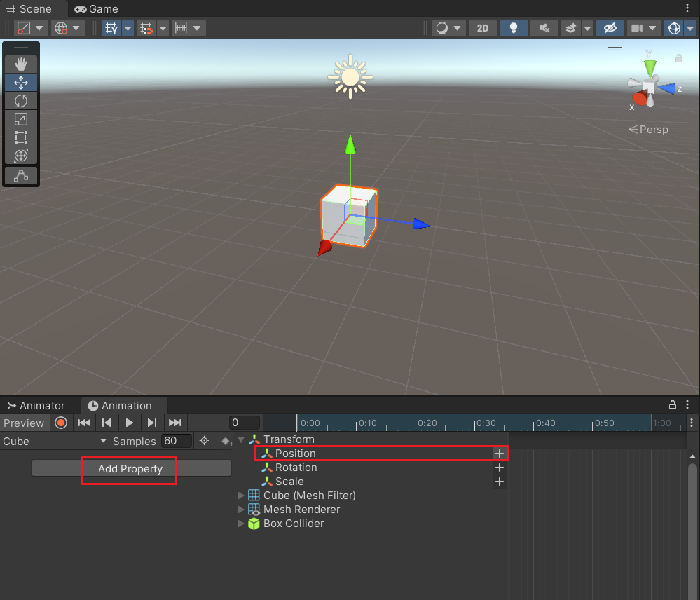The height and width of the screenshot is (600, 700).
Task: Click the Samples value field
Action: tap(177, 441)
